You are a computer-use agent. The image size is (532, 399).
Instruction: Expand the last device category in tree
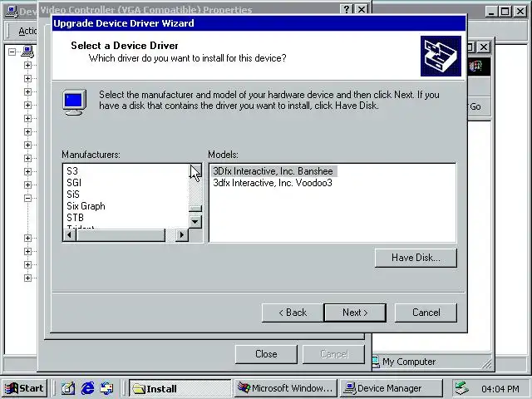[27, 278]
